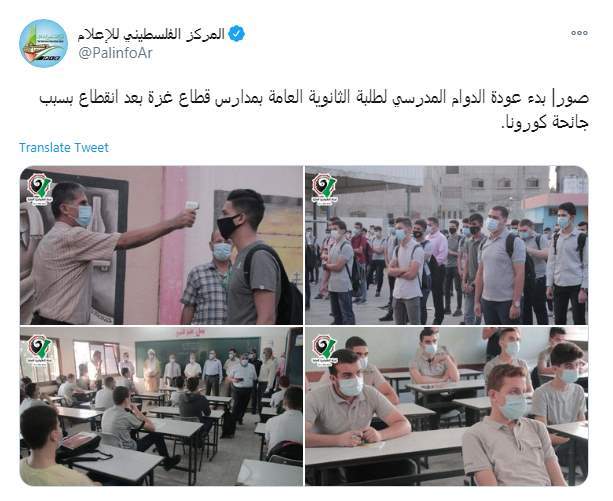Open the classroom with chalkboard photo
613x501 pixels.
[x=161, y=406]
